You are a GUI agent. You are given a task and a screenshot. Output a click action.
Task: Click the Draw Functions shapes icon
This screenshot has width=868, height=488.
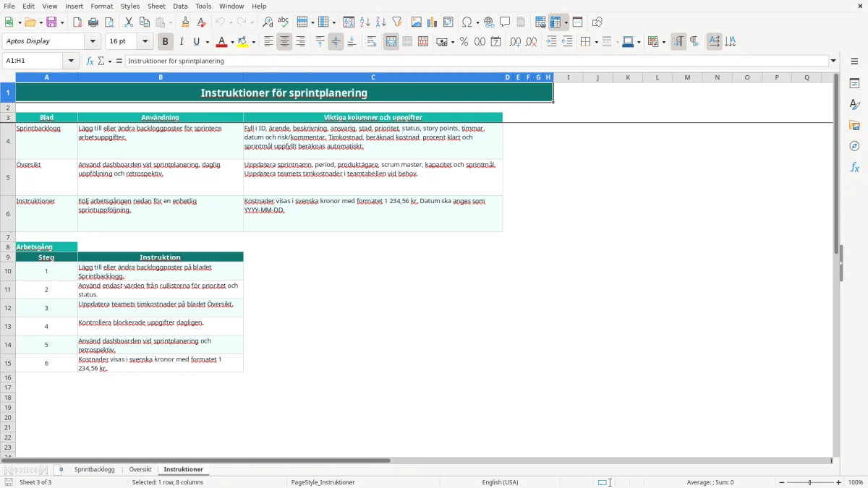(597, 22)
